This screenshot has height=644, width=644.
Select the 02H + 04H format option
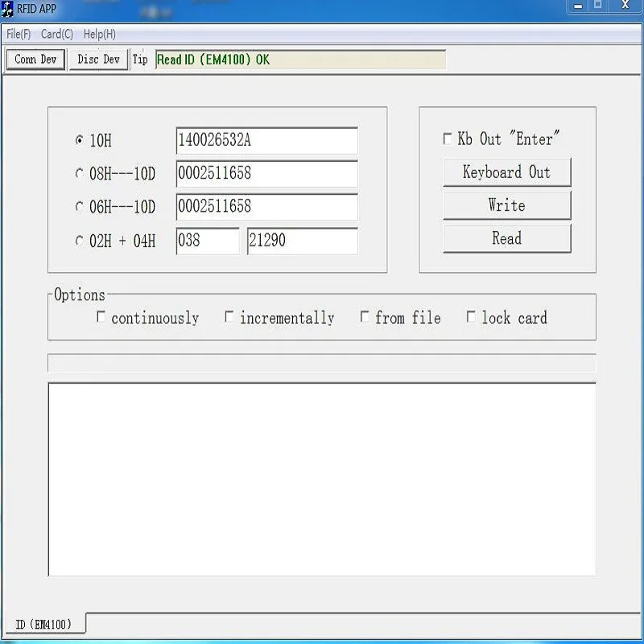tap(79, 241)
